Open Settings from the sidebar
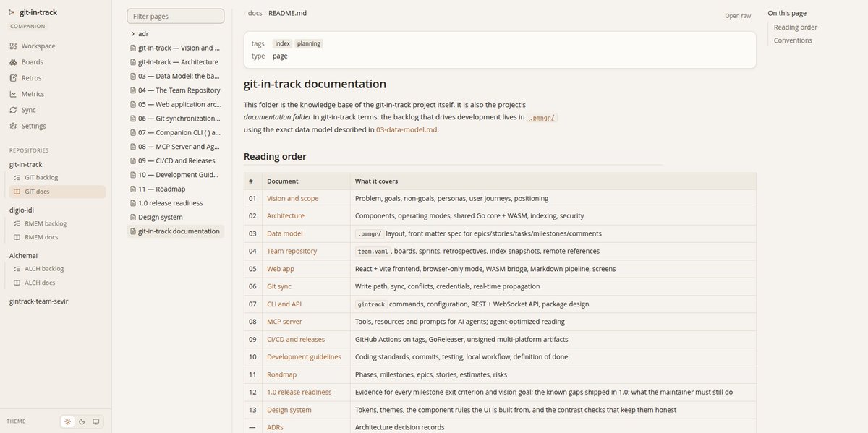The width and height of the screenshot is (868, 433). click(x=56, y=126)
